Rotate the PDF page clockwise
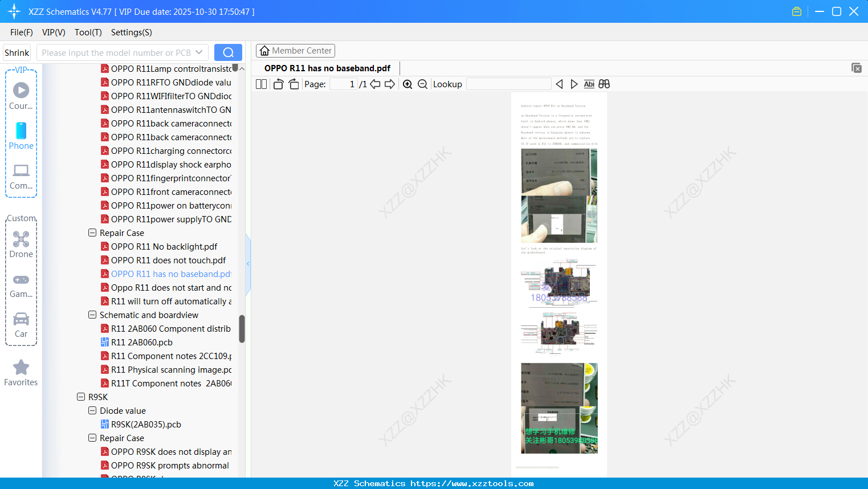Image resolution: width=868 pixels, height=489 pixels. click(x=294, y=84)
